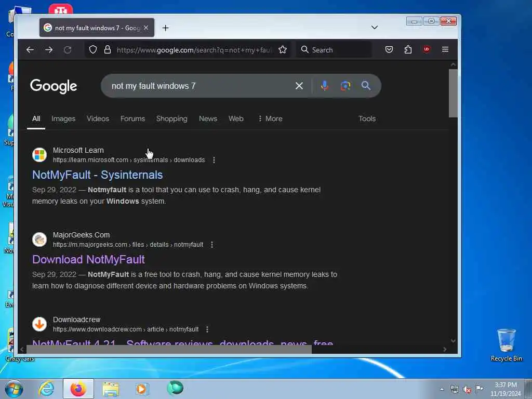Expand the More search filters menu
This screenshot has width=532, height=399.
(270, 119)
